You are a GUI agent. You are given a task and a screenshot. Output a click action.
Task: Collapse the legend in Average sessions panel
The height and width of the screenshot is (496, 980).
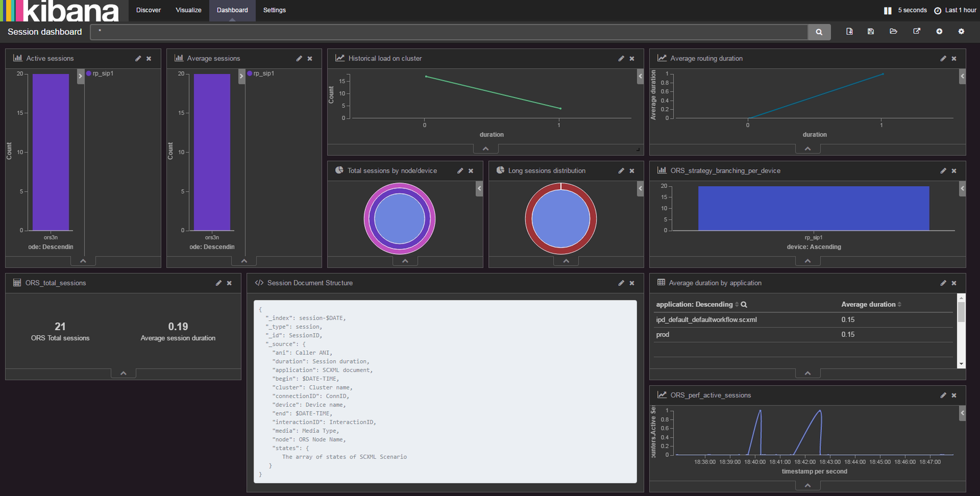click(x=241, y=76)
